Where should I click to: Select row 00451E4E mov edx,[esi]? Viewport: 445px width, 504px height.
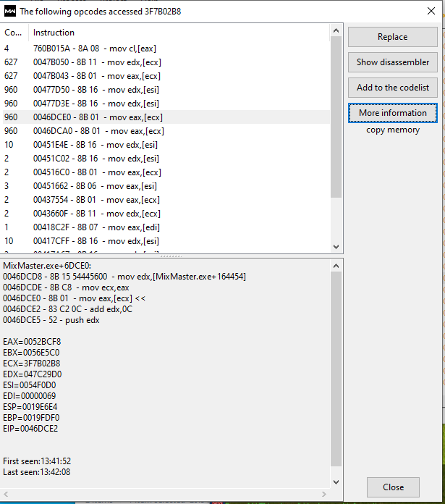[166, 145]
